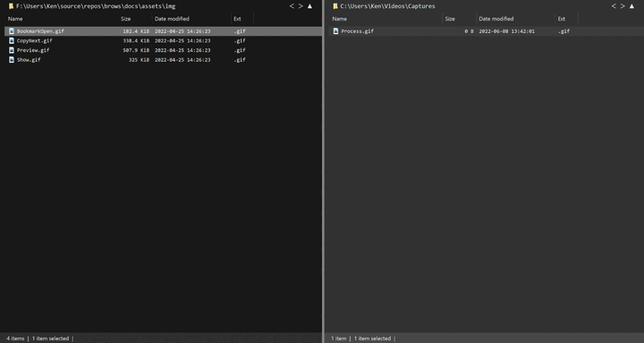Click the 182.4 KiB size cell

pyautogui.click(x=136, y=31)
